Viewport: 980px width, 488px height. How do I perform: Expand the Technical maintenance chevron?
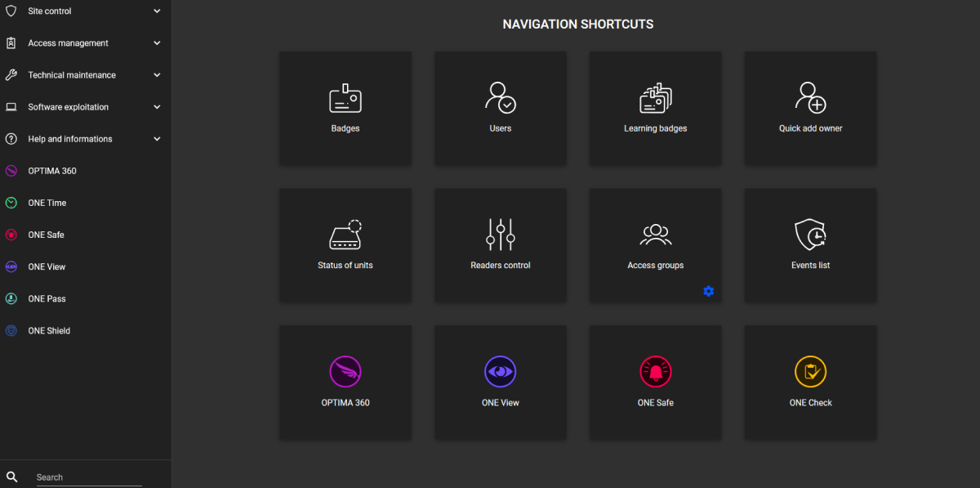point(157,75)
